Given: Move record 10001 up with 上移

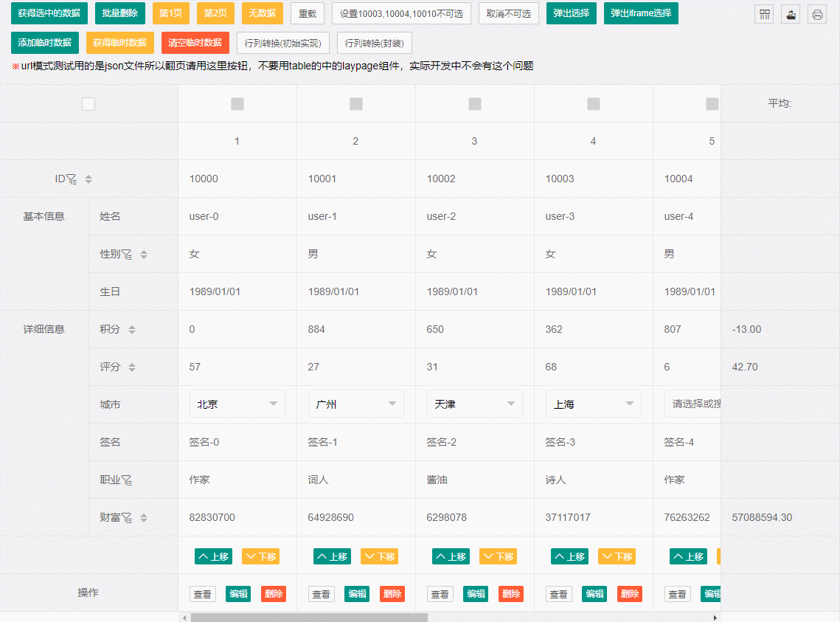Looking at the screenshot, I should 332,556.
